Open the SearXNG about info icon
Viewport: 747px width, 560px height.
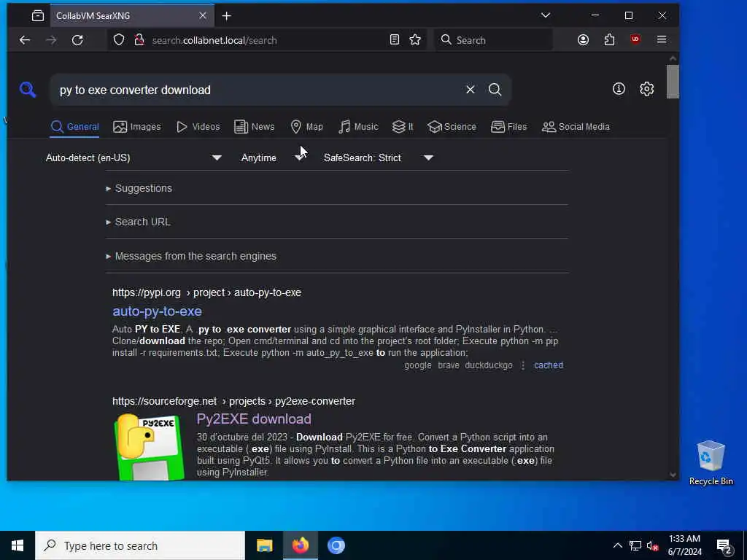[619, 88]
